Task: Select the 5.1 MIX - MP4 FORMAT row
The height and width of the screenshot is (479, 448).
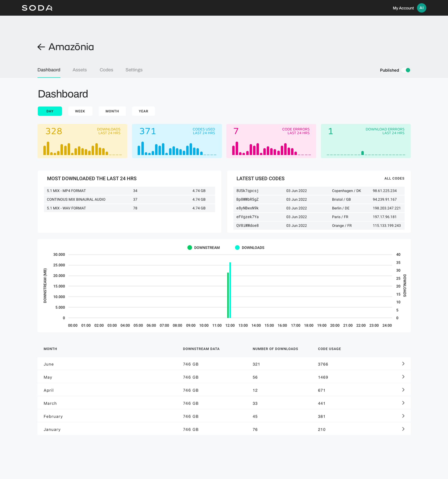Action: 129,191
